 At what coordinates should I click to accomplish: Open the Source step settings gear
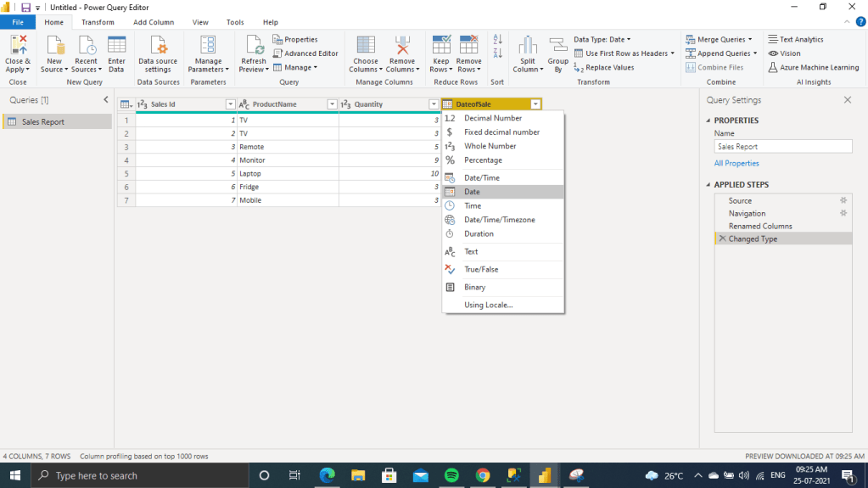(843, 201)
